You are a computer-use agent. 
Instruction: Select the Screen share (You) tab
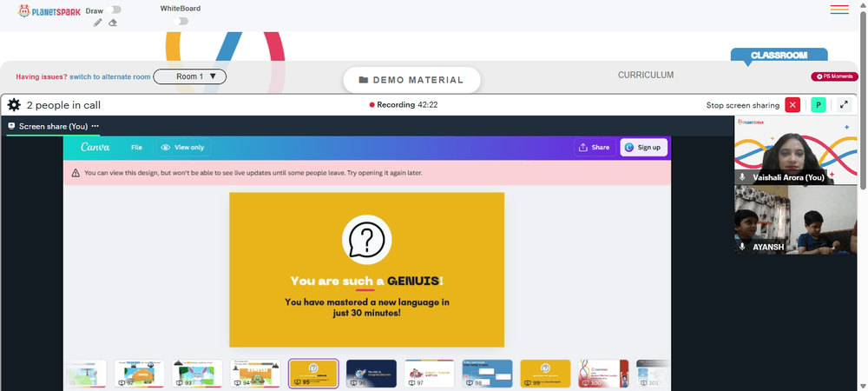click(x=53, y=126)
